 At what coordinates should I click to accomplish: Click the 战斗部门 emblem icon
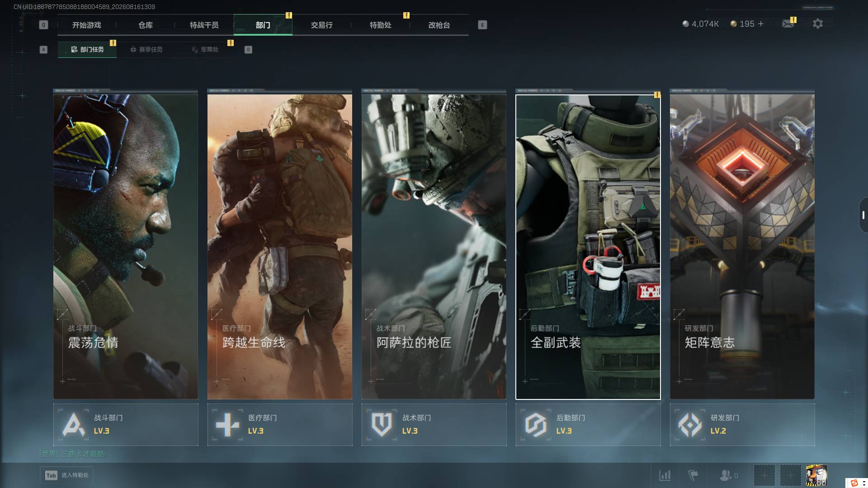[73, 425]
